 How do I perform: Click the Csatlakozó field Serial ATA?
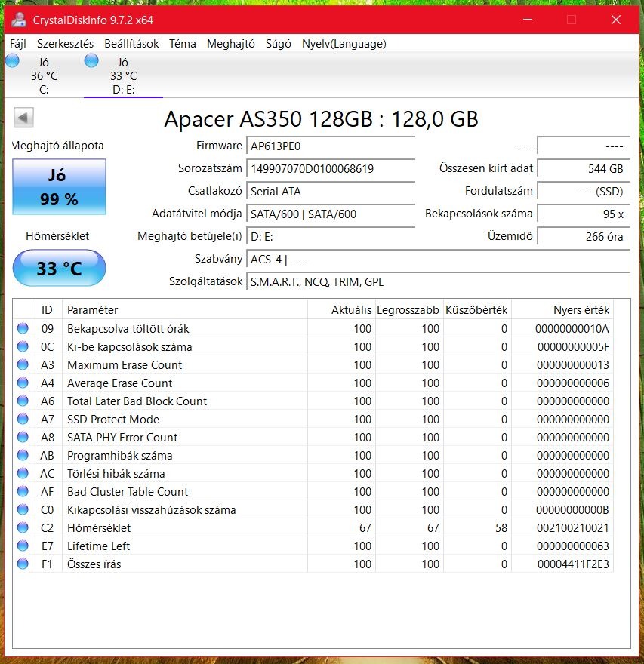tap(331, 192)
